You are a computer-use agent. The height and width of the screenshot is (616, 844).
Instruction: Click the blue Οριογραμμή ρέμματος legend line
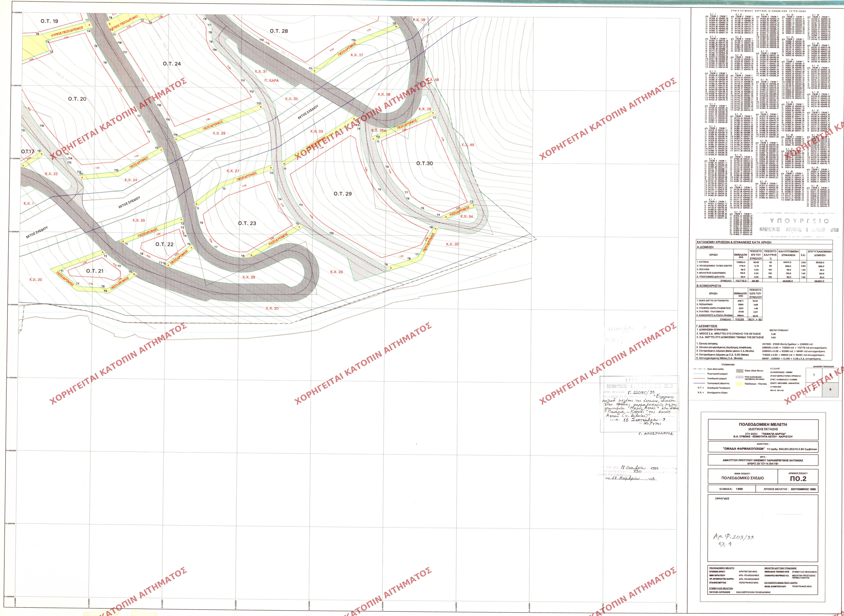pos(700,383)
